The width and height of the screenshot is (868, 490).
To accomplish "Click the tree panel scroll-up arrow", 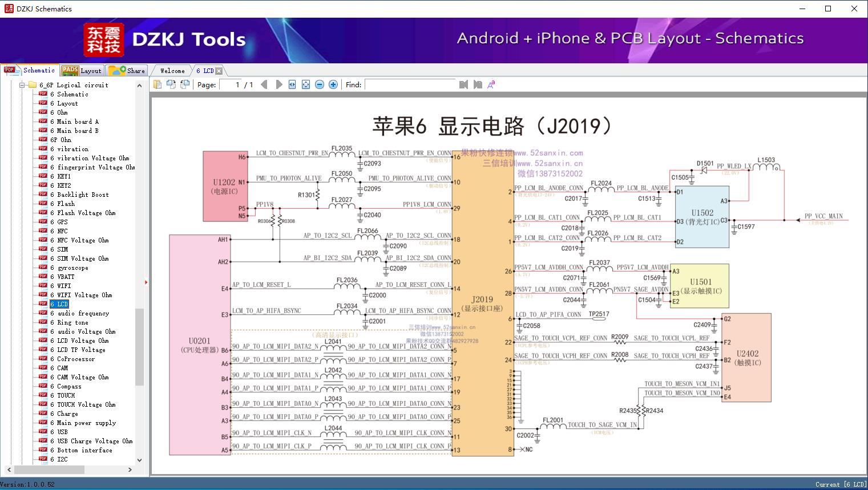I will pyautogui.click(x=139, y=86).
